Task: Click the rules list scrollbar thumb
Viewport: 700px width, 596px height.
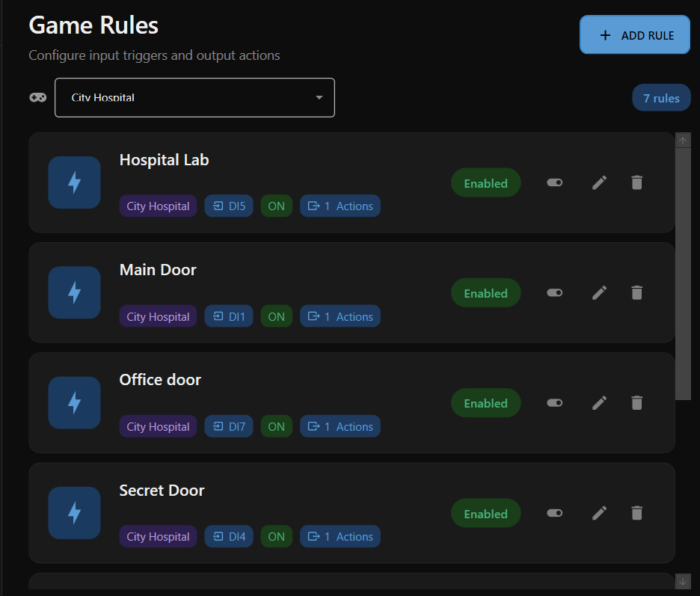Action: (x=683, y=274)
